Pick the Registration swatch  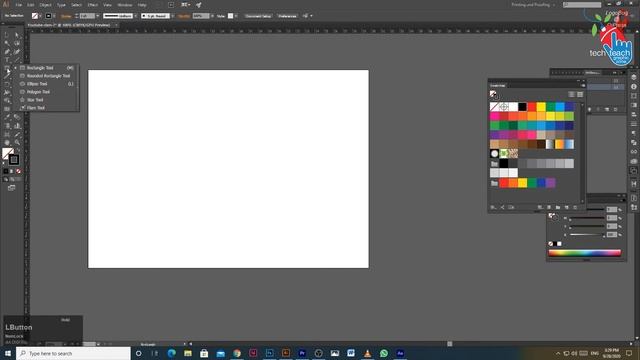(504, 107)
